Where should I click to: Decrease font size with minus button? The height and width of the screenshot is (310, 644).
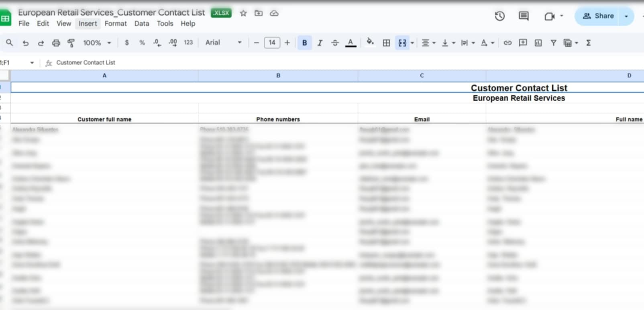tap(256, 43)
